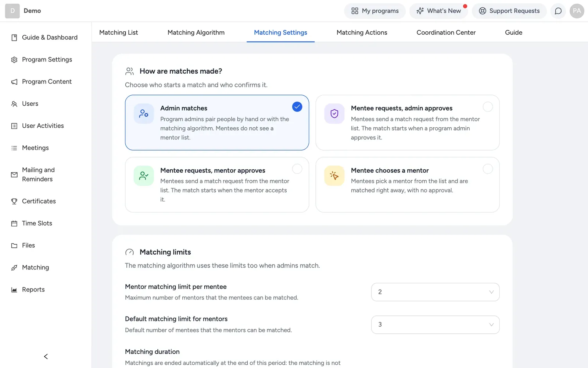The height and width of the screenshot is (368, 588).
Task: Open Default matching limit for mentors dropdown
Action: coord(435,325)
